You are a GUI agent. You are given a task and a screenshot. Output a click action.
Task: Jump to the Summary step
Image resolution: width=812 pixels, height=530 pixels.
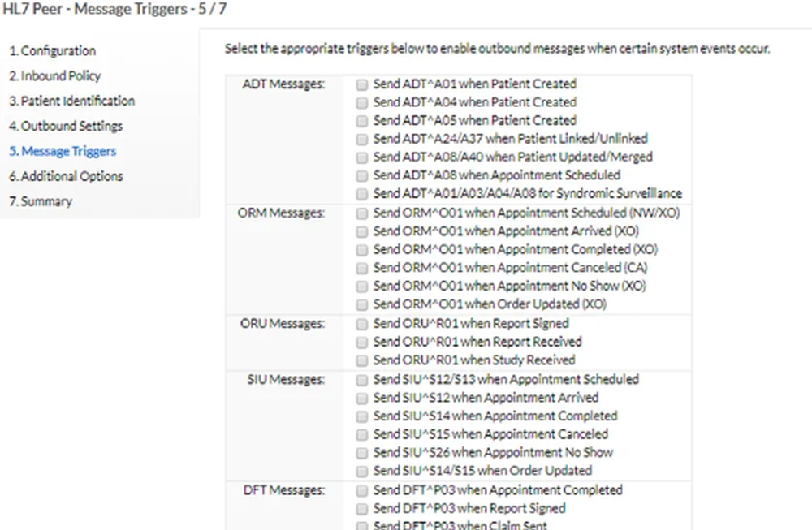41,201
